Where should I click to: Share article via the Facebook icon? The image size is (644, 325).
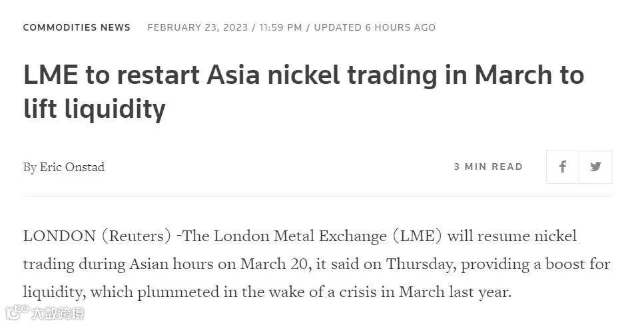tap(563, 166)
